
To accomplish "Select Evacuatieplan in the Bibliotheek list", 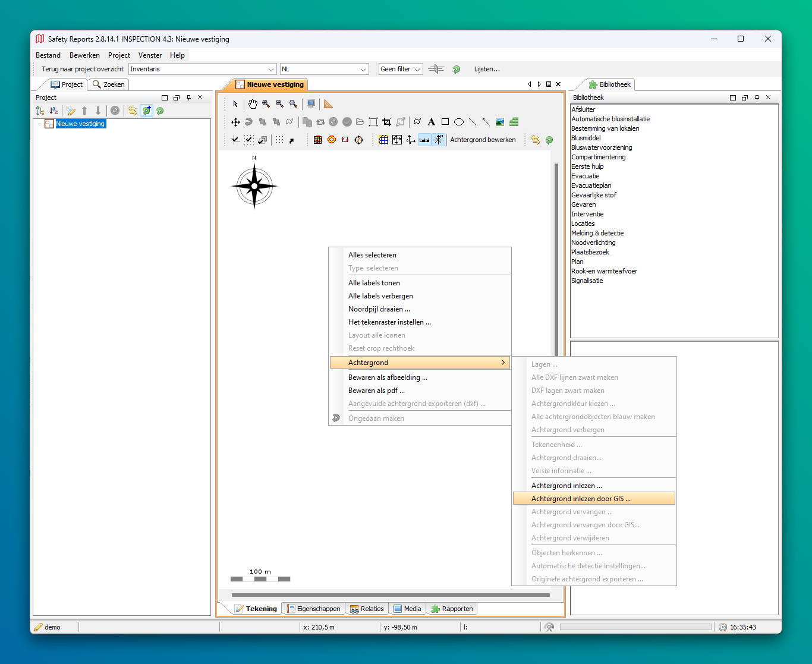I will 591,185.
